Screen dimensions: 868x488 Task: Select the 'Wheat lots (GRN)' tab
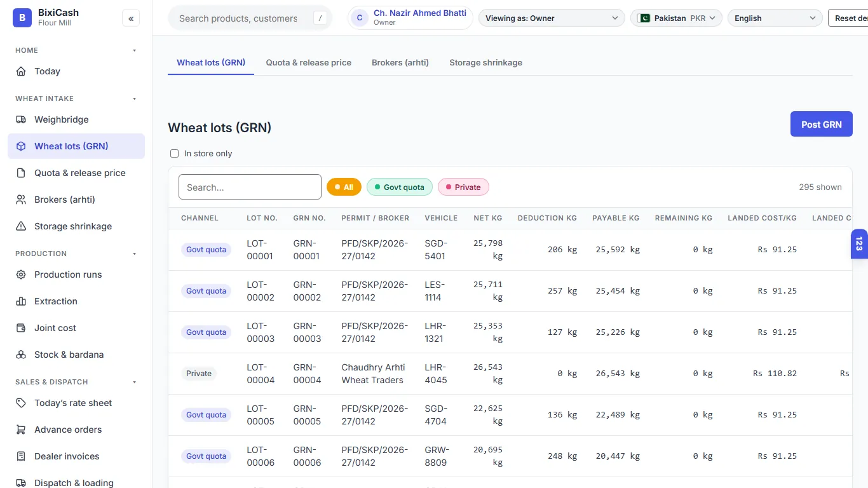click(x=211, y=62)
